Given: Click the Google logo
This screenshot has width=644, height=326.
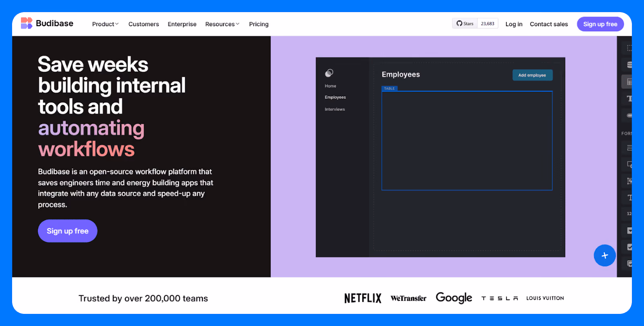Looking at the screenshot, I should coord(454,298).
